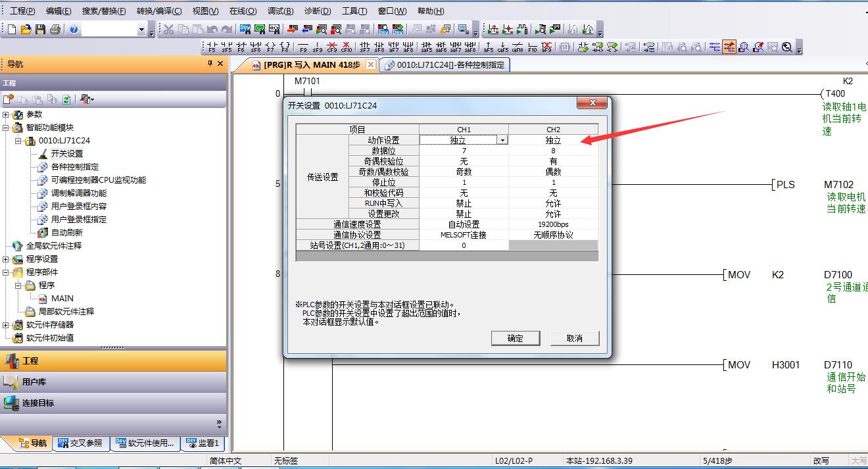Click the 确定 button in the dialog
Viewport: 868px width, 469px height.
515,338
